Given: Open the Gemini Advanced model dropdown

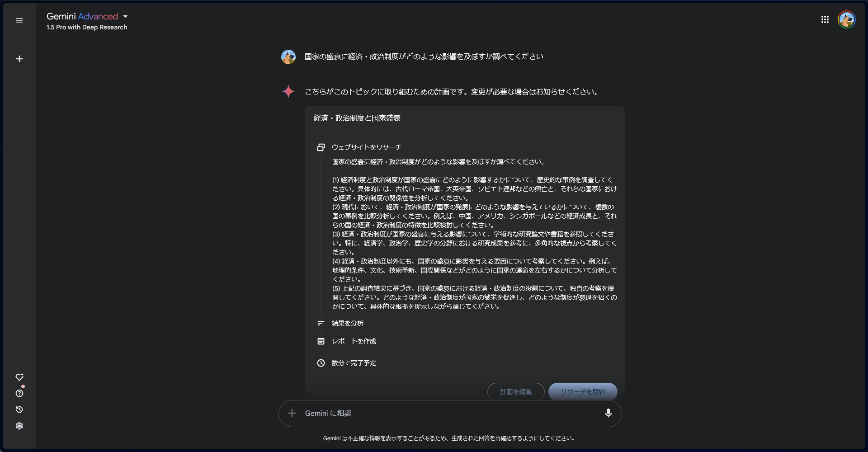Looking at the screenshot, I should [87, 16].
